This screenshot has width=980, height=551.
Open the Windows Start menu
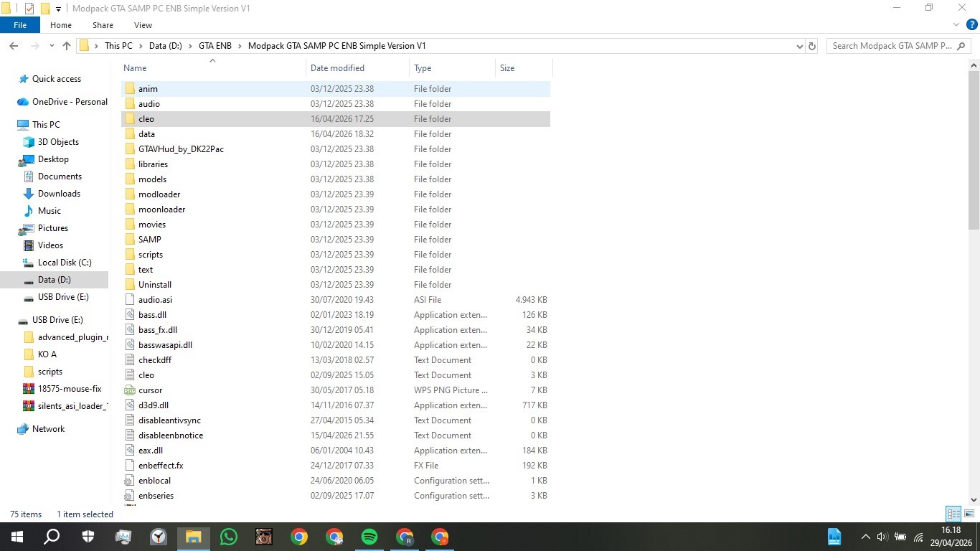[x=17, y=537]
